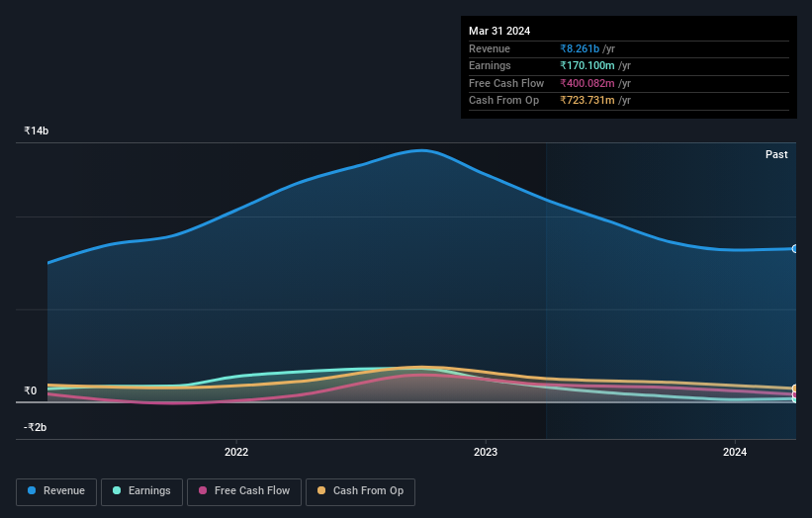Click the Free Cash Flow tooltip label
Viewport: 812px width, 518px height.
[506, 83]
